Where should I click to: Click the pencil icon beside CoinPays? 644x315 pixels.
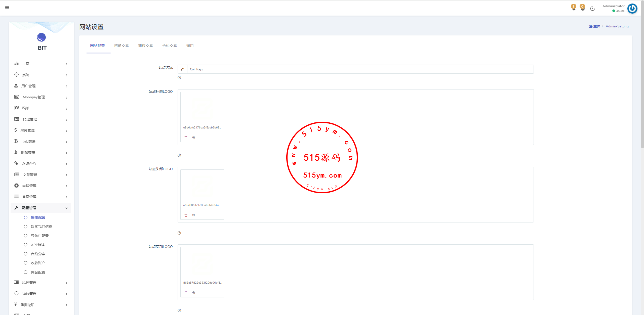point(183,69)
